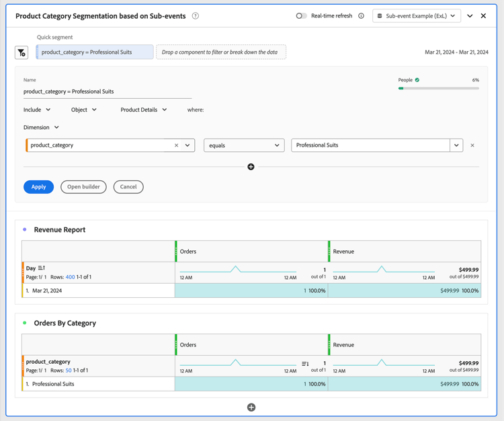Select the product_category = Professional Suits segment chip
Image resolution: width=504 pixels, height=421 pixels.
(x=95, y=52)
